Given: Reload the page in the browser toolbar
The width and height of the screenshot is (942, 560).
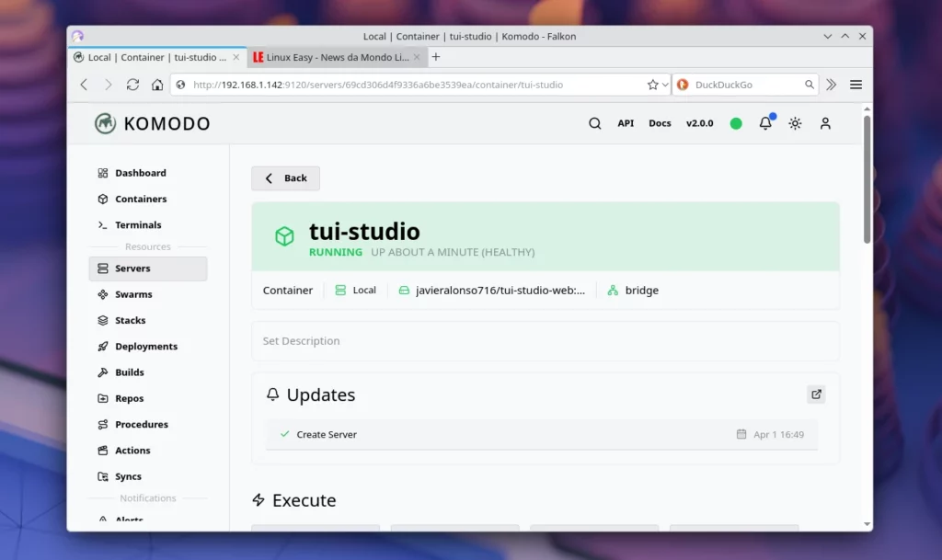Looking at the screenshot, I should click(132, 85).
